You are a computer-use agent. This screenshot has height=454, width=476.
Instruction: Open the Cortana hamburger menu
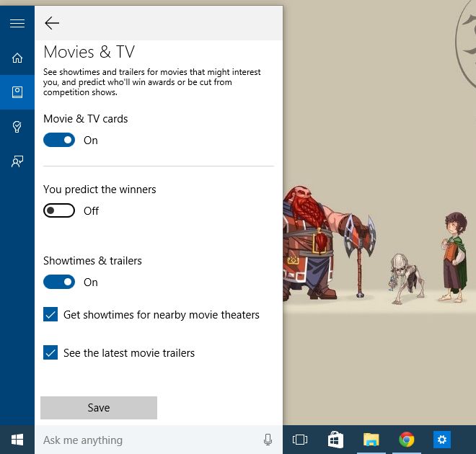[17, 23]
